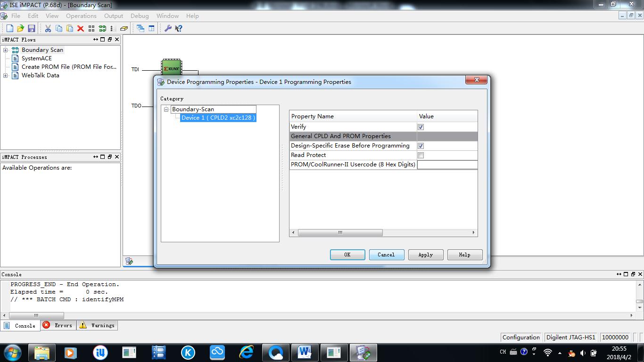Maximize the iMPACT Processes panel
The width and height of the screenshot is (644, 362).
pos(102,157)
